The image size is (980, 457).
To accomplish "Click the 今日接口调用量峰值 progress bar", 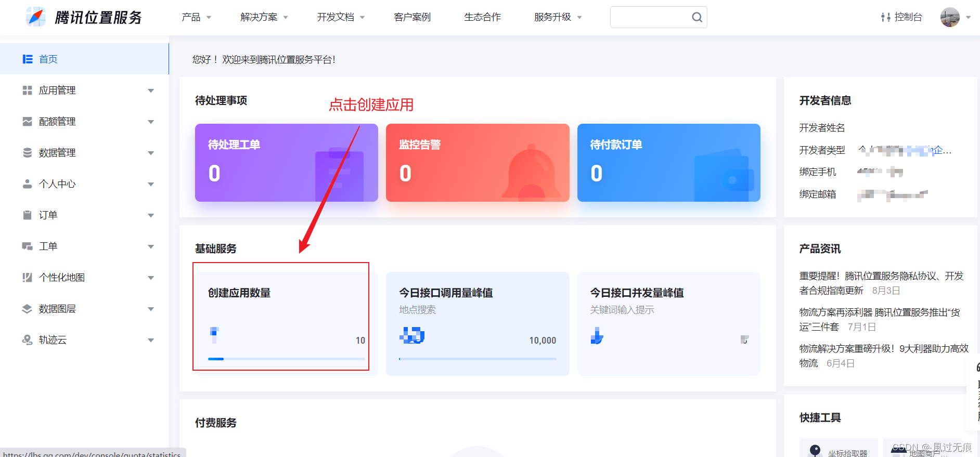I will click(478, 359).
